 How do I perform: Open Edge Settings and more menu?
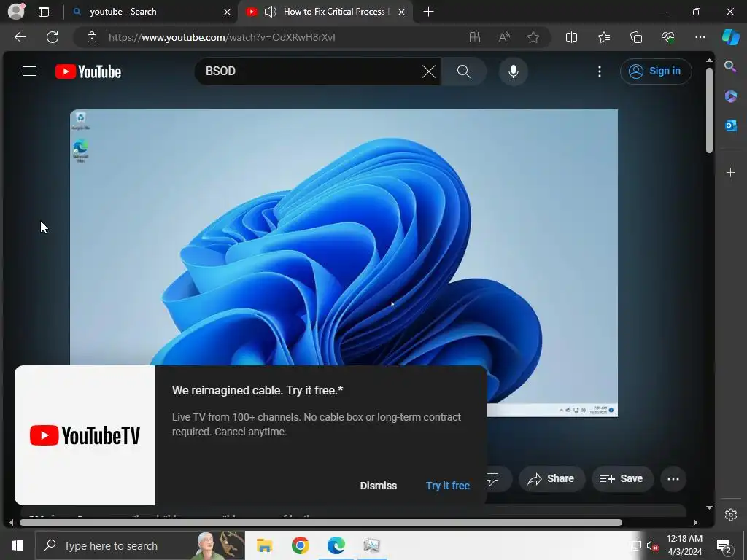(x=700, y=37)
